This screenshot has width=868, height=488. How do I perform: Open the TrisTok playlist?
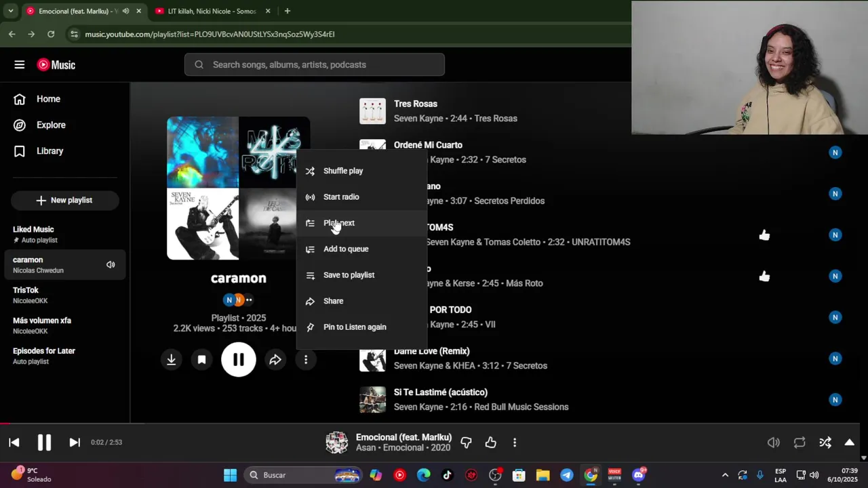[65, 295]
